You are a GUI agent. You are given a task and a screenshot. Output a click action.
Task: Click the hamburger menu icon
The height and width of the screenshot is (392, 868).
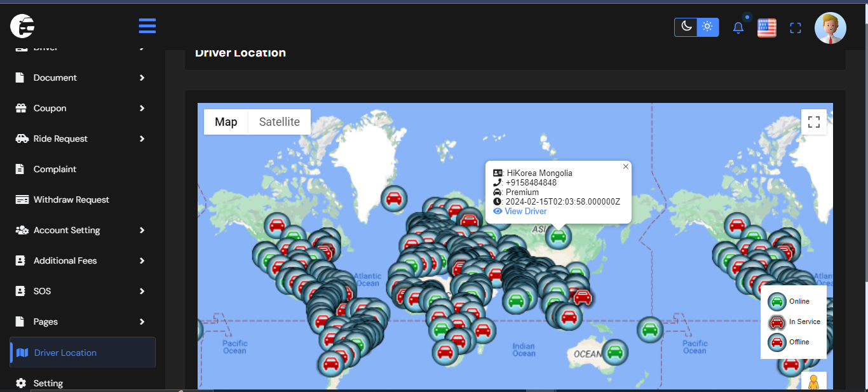tap(147, 26)
